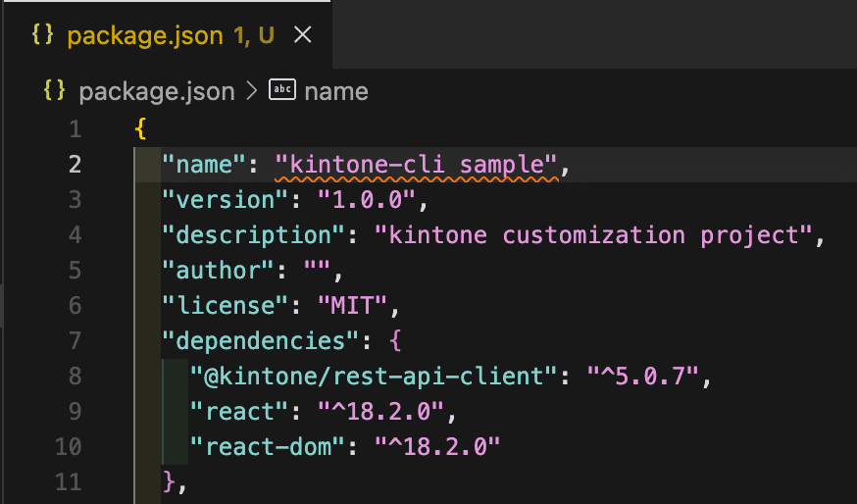Click "kintone customization project" string
Image resolution: width=857 pixels, height=504 pixels.
[x=593, y=235]
